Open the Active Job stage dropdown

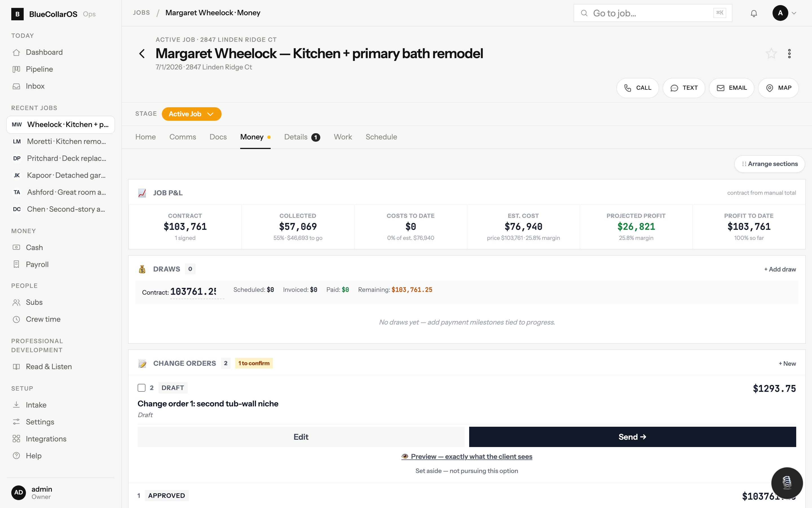tap(191, 114)
